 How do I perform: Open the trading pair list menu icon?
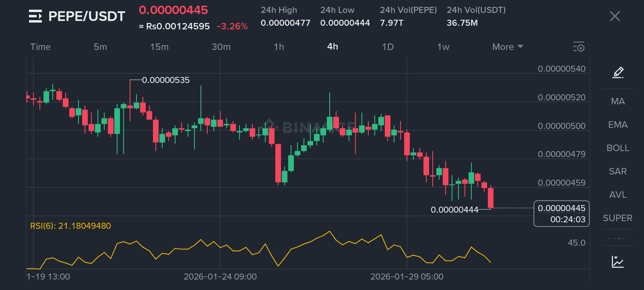coord(35,16)
